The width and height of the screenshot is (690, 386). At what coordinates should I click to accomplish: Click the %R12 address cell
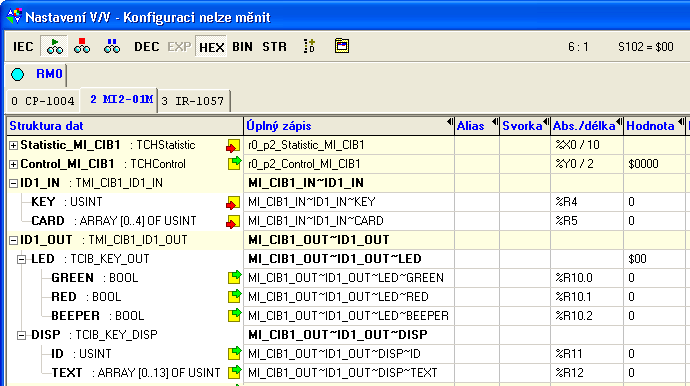[x=587, y=373]
